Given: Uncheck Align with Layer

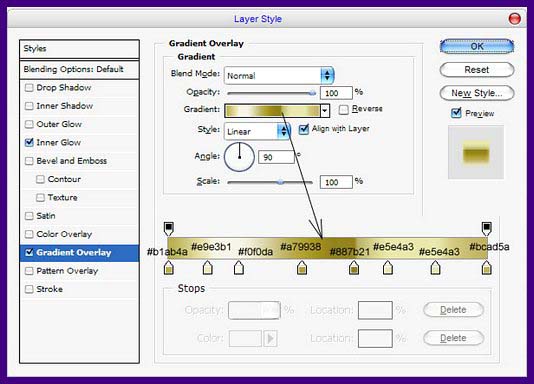Looking at the screenshot, I should coord(303,129).
